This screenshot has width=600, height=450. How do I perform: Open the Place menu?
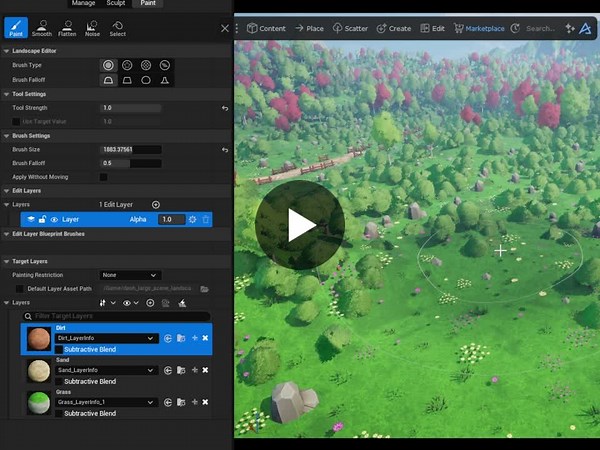tap(310, 28)
